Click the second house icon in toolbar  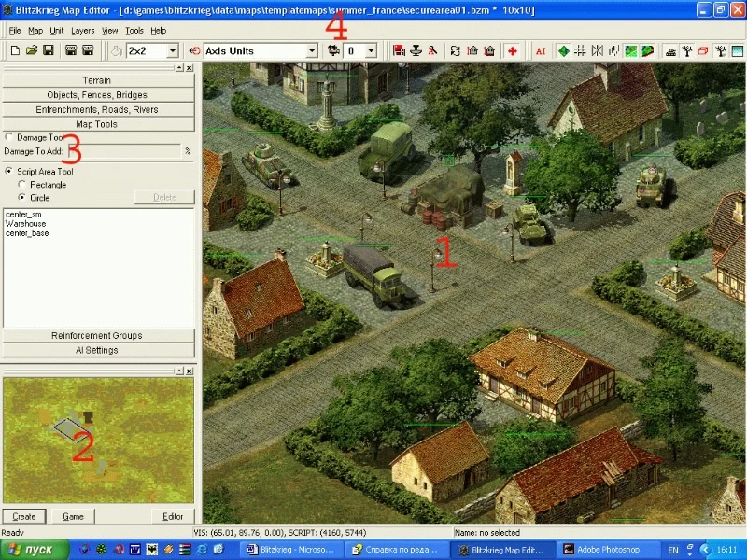point(489,50)
